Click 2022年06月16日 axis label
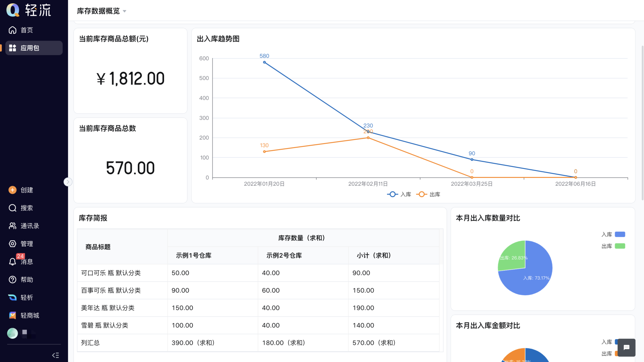The width and height of the screenshot is (644, 362). pos(576,184)
